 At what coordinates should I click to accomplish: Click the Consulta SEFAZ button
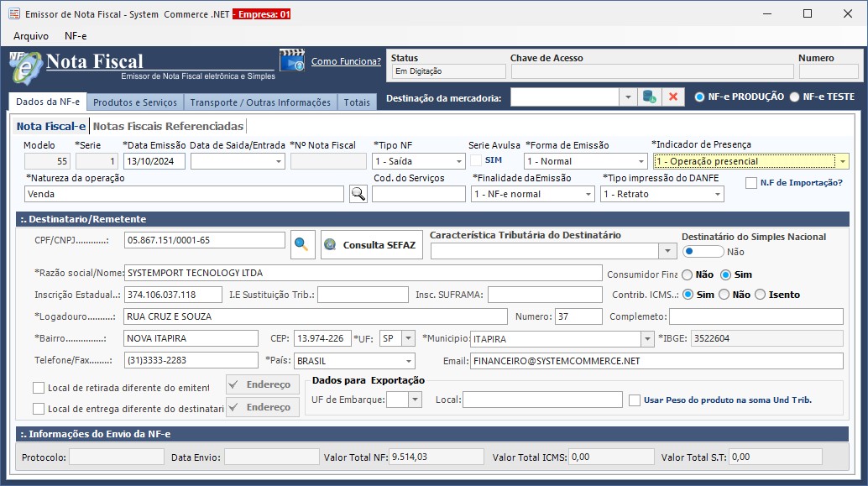371,245
